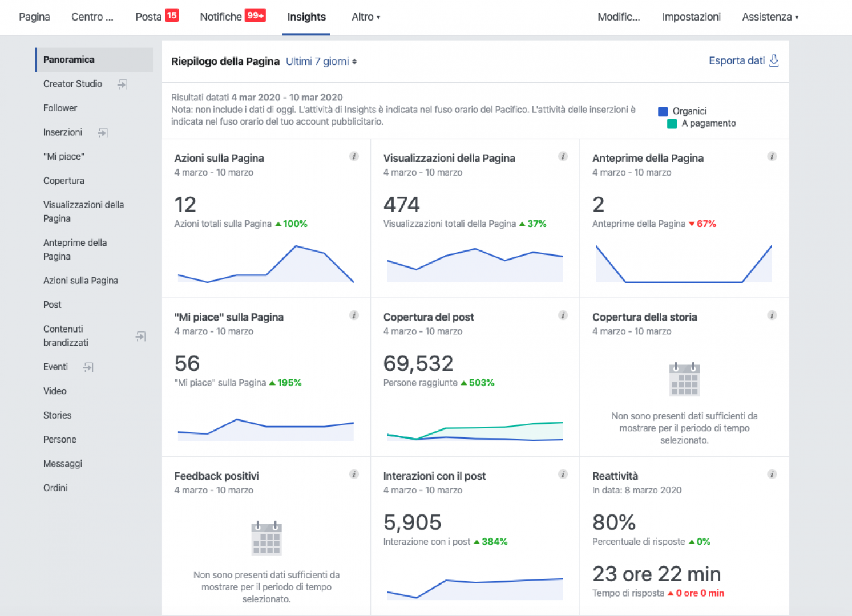Open Ordini in the sidebar
This screenshot has width=852, height=616.
[55, 488]
